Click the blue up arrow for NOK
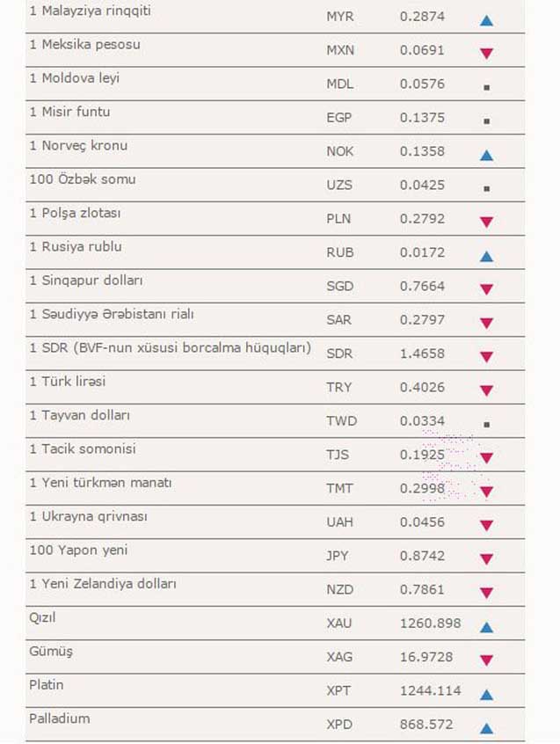This screenshot has width=560, height=744. click(486, 155)
